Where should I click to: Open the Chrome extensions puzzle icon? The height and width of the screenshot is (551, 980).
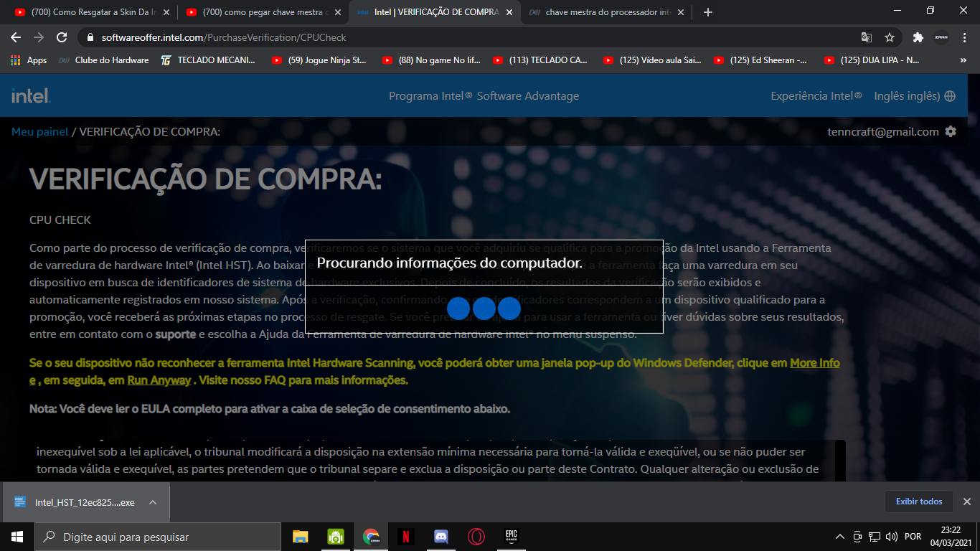[x=918, y=37]
